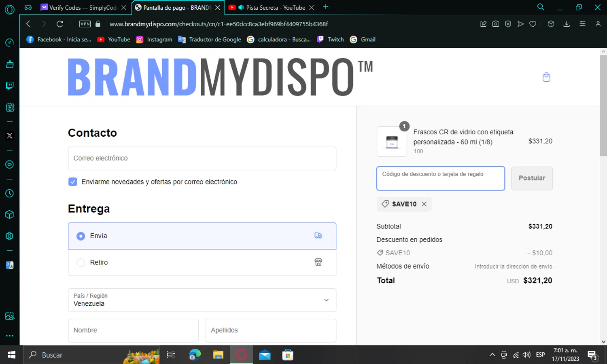Viewport: 607px width, 364px height.
Task: Click the Opera menu logo icon
Action: tap(10, 9)
